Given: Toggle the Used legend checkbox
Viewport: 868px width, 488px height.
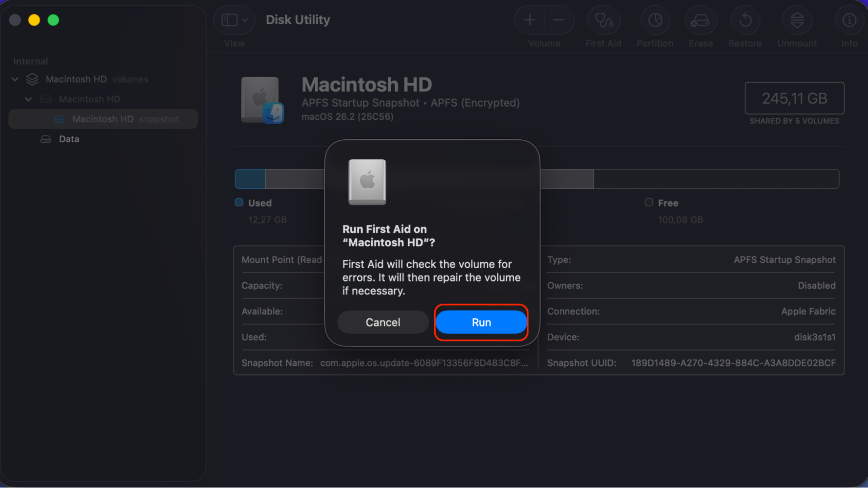Looking at the screenshot, I should [x=239, y=202].
